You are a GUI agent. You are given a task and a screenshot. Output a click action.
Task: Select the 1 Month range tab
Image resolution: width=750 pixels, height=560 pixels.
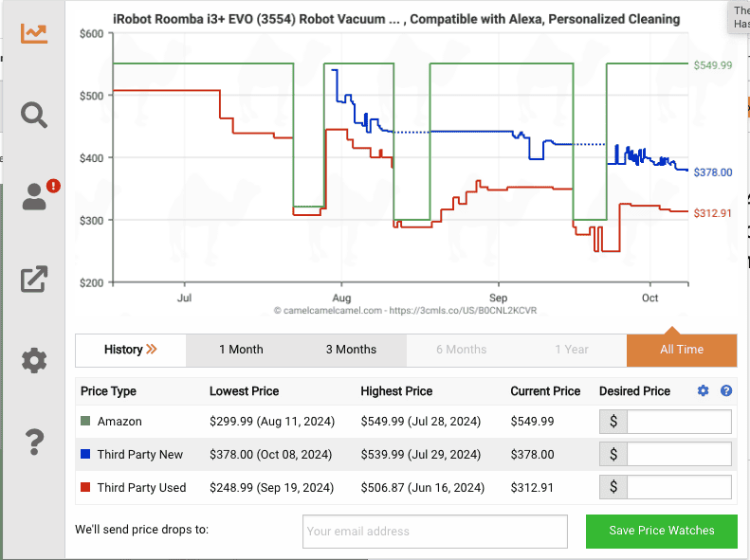click(x=241, y=350)
